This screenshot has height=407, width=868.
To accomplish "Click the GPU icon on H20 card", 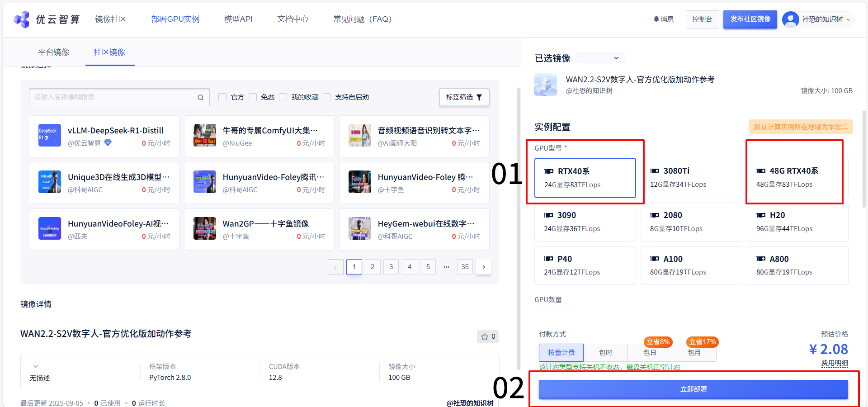I will click(x=761, y=215).
